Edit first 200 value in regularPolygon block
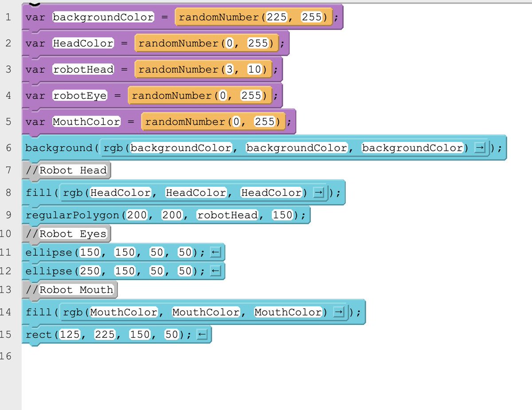 [137, 215]
